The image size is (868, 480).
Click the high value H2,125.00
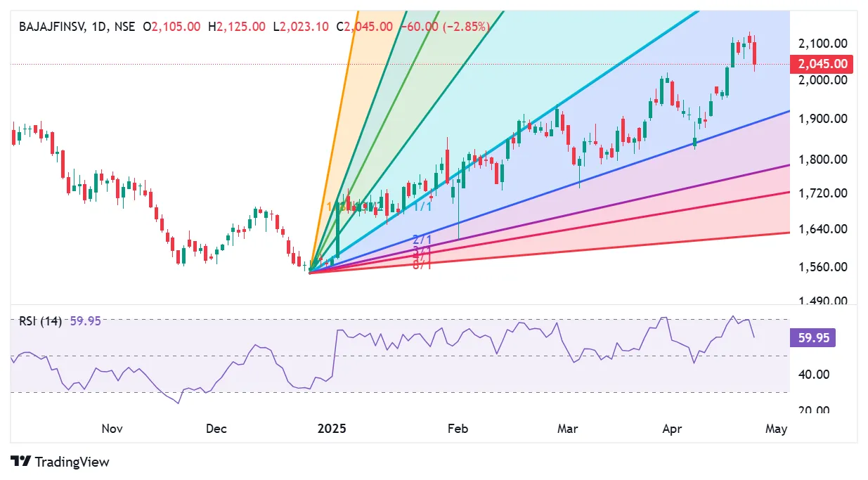237,27
